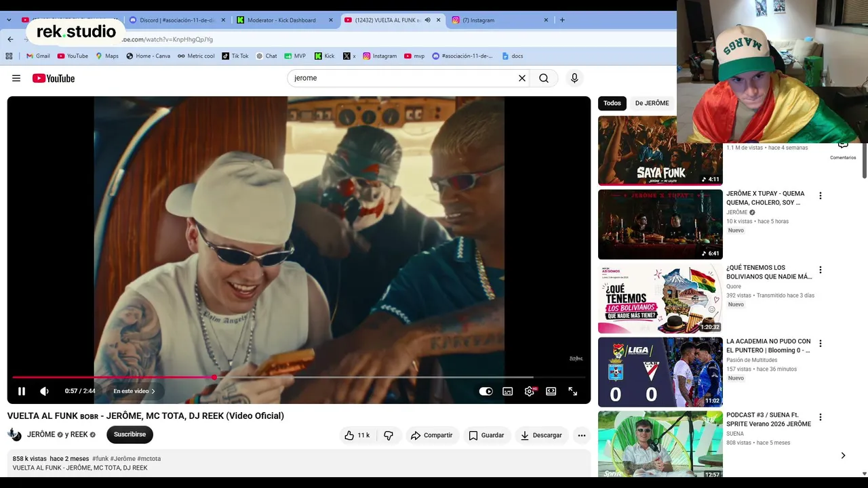Open options for JERÔME X TUPAY video
Viewport: 868px width, 488px height.
(x=821, y=196)
